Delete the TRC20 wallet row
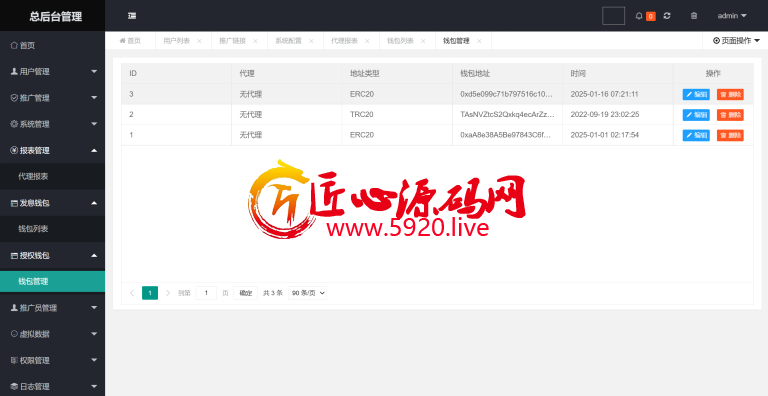The width and height of the screenshot is (768, 396). tap(730, 115)
